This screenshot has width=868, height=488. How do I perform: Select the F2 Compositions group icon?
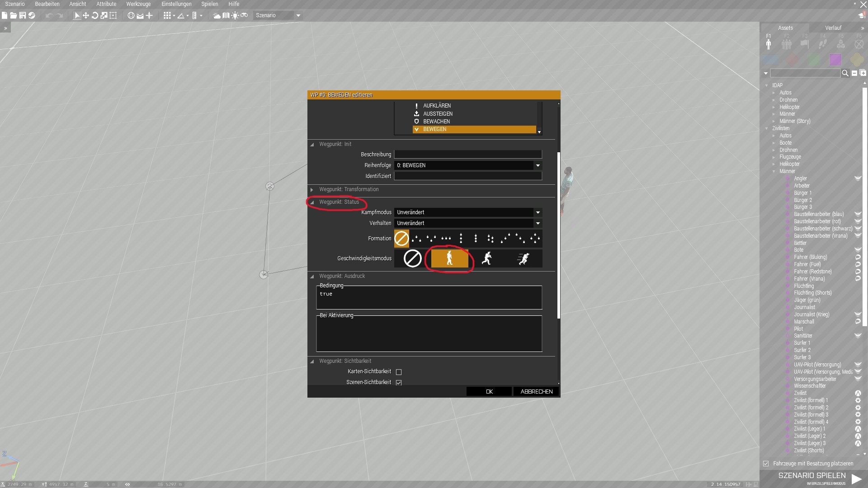[787, 44]
